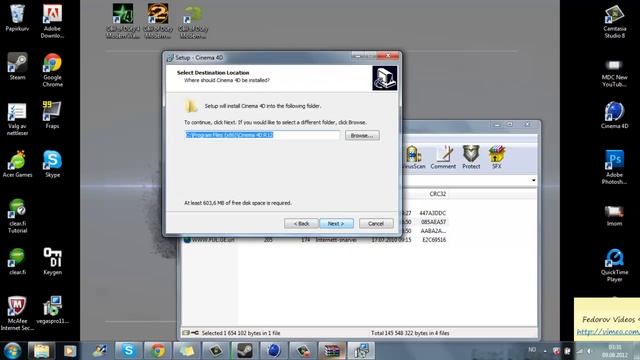
Task: Open the Valg av nettleser desktop icon
Action: [x=17, y=119]
